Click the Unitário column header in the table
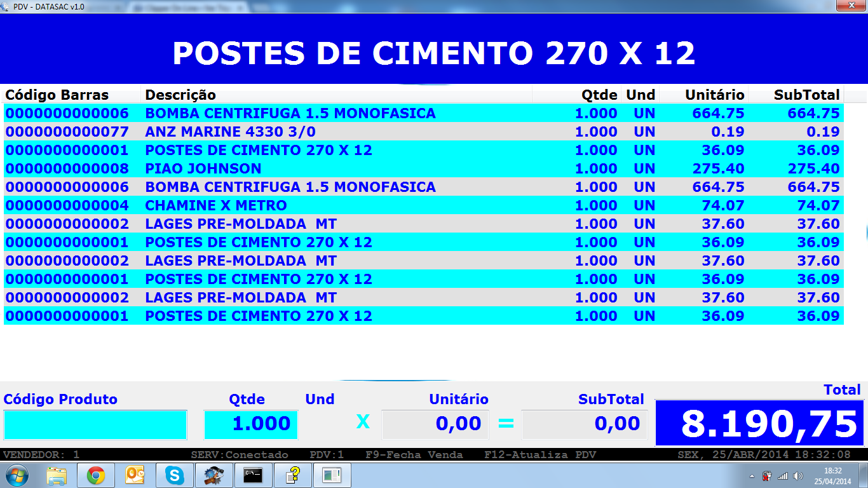The image size is (868, 488). [x=714, y=95]
